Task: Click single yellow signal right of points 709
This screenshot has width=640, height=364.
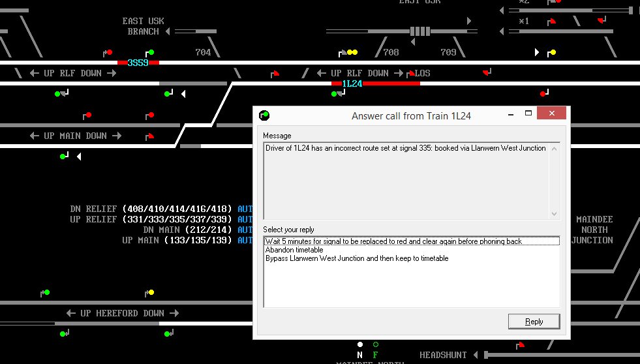Action: coord(553,53)
